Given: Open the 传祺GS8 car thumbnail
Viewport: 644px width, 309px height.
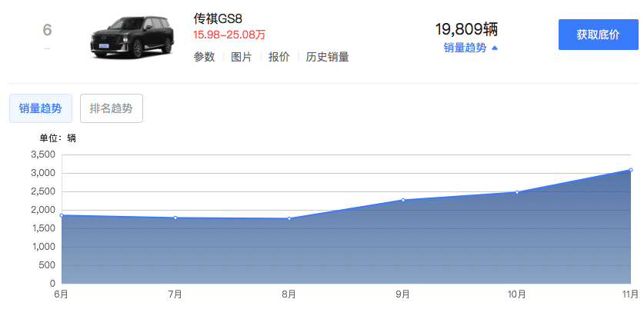Looking at the screenshot, I should pos(132,37).
